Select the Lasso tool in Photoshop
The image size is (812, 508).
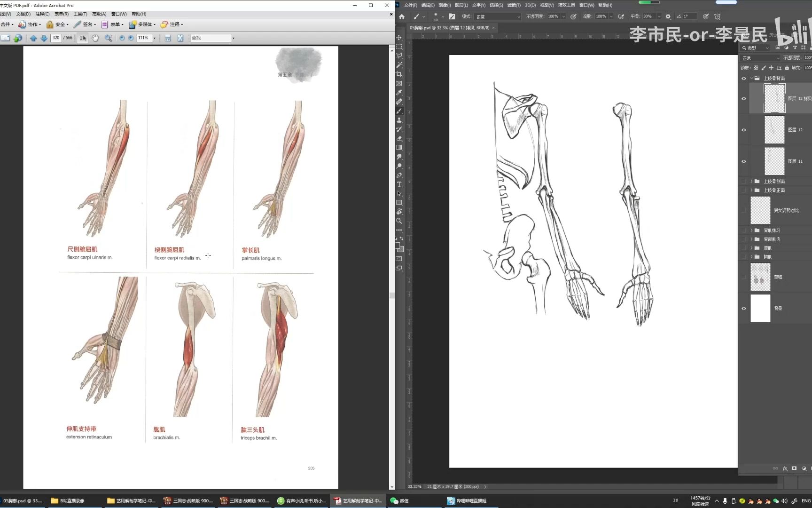pyautogui.click(x=399, y=56)
